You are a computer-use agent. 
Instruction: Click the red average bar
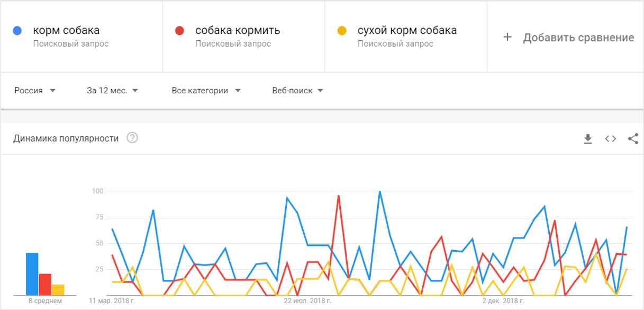tap(45, 284)
